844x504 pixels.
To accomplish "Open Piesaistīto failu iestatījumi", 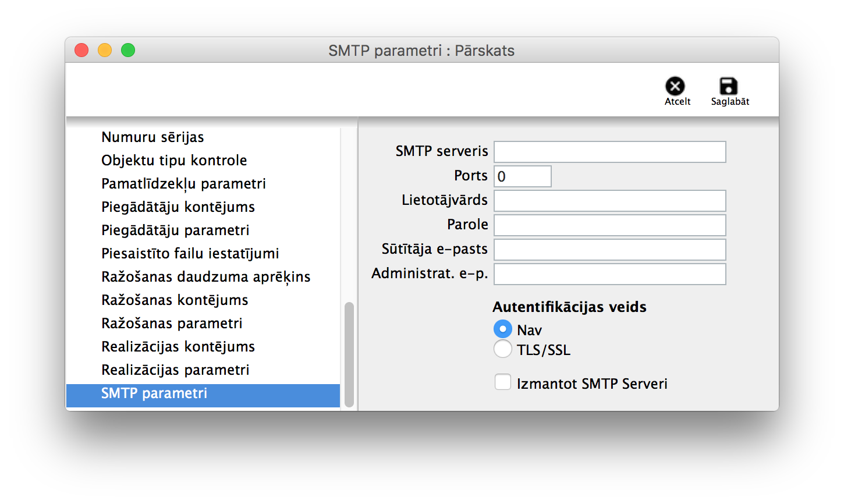I will click(x=190, y=254).
